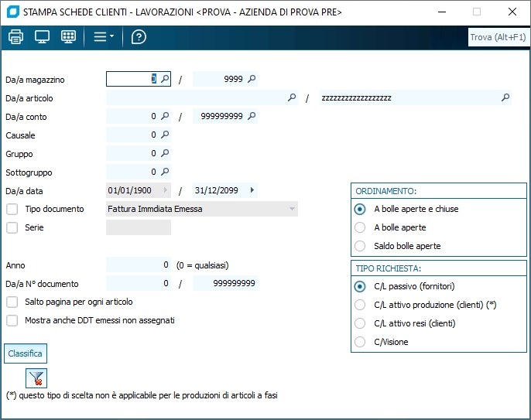
Task: Open the Fattura Immediata Emessa dropdown
Action: click(292, 209)
